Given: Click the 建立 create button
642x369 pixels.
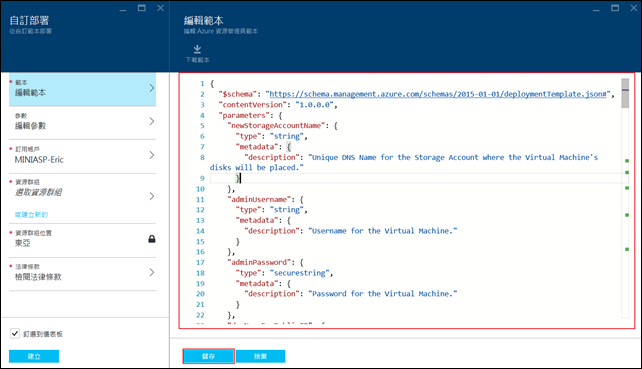Looking at the screenshot, I should 34,356.
